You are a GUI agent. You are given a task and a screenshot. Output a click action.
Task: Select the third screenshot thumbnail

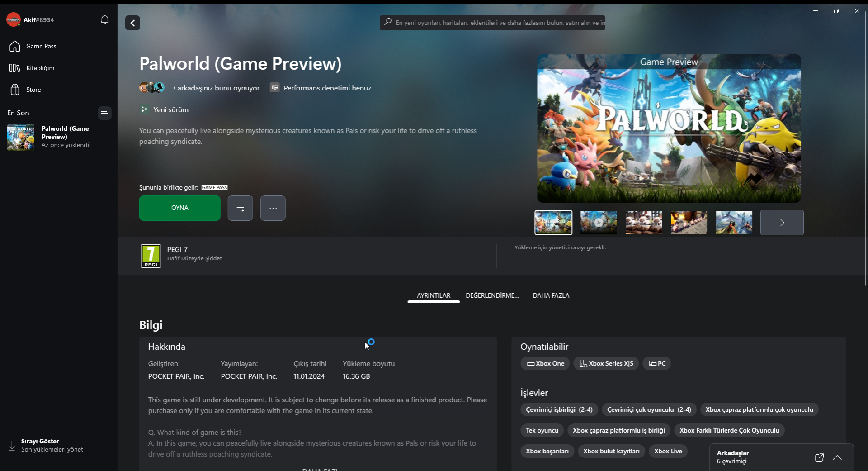pyautogui.click(x=644, y=223)
